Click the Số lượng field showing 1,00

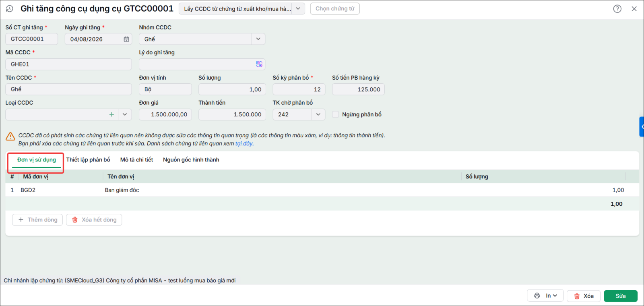232,89
